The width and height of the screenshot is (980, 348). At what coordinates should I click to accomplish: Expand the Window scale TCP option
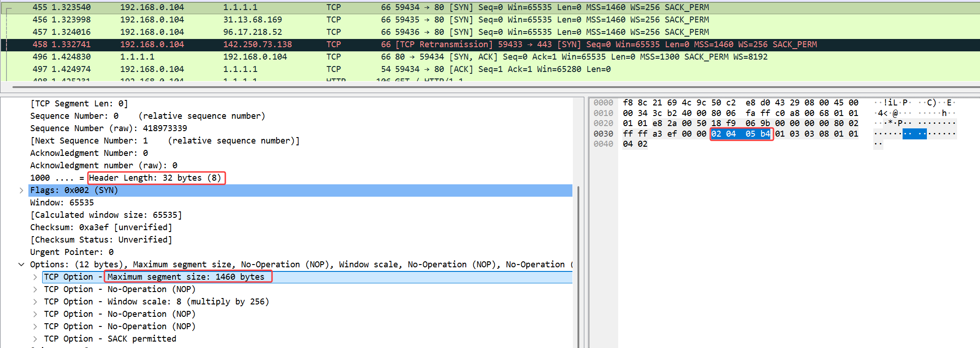point(35,302)
